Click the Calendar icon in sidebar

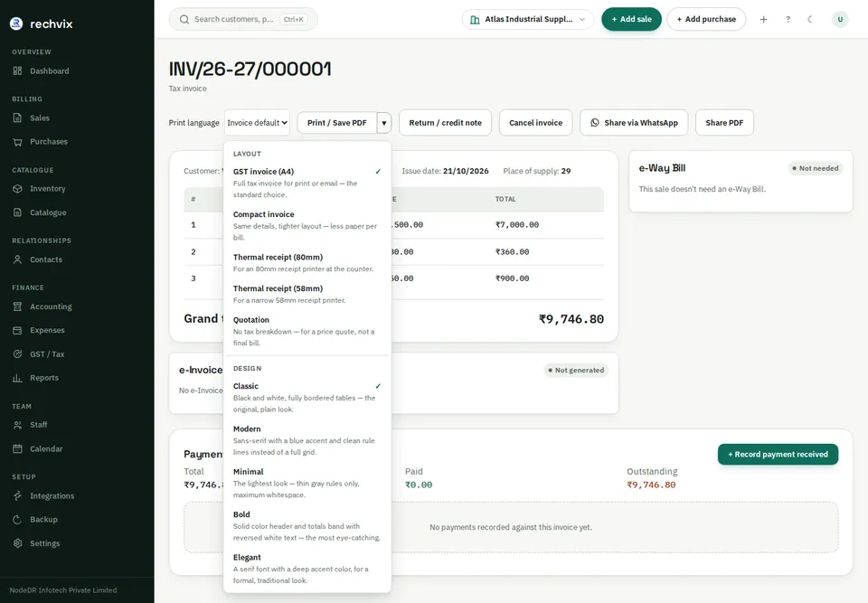(17, 449)
